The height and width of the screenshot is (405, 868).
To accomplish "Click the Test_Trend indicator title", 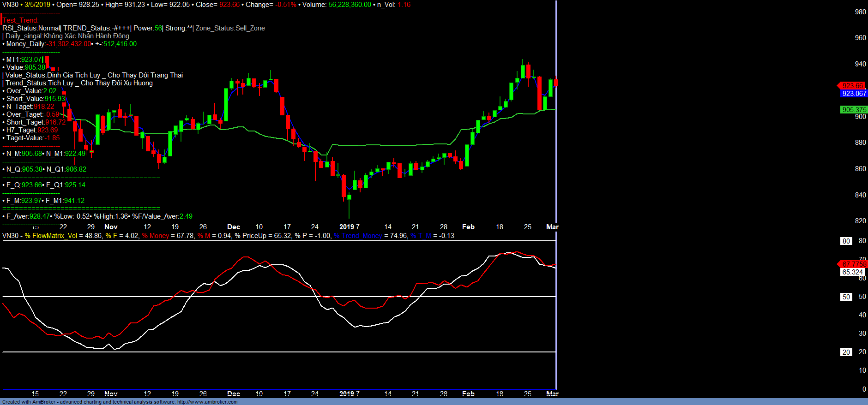I will tap(21, 20).
